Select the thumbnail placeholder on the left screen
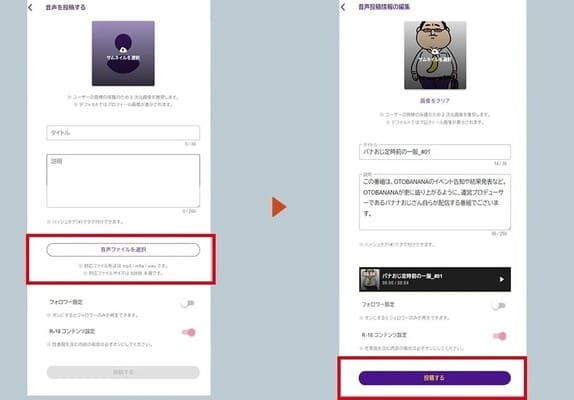 (123, 53)
